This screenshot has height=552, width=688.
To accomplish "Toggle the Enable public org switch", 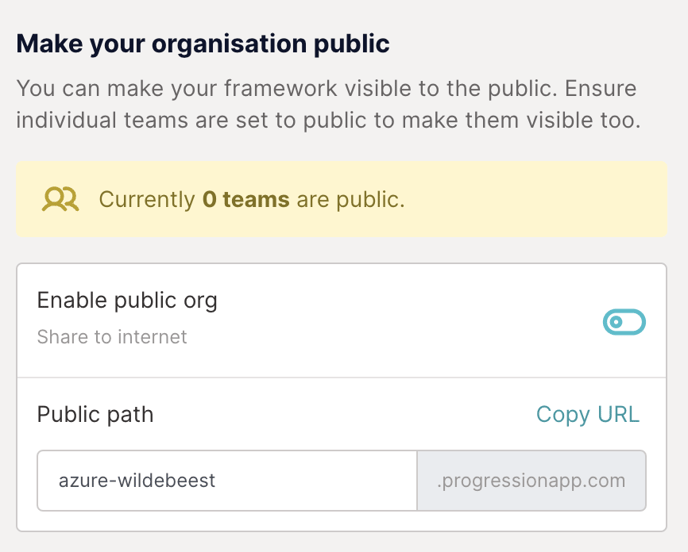I will 624,322.
